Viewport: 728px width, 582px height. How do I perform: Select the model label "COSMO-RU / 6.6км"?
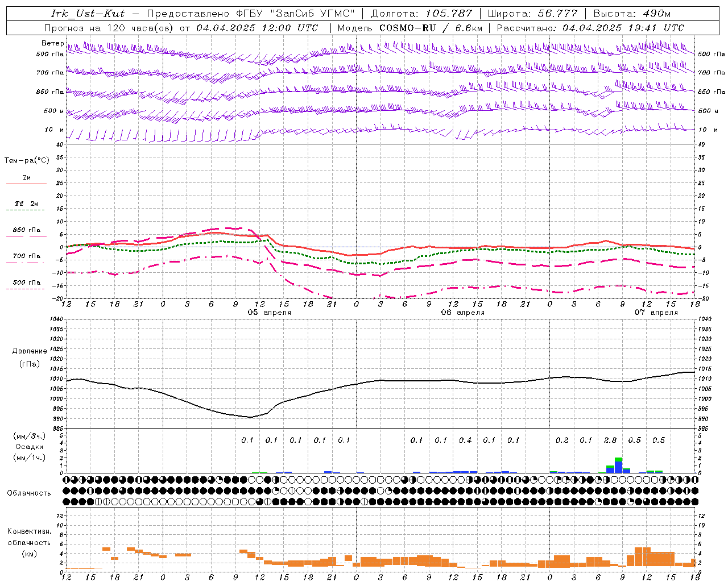[431, 28]
